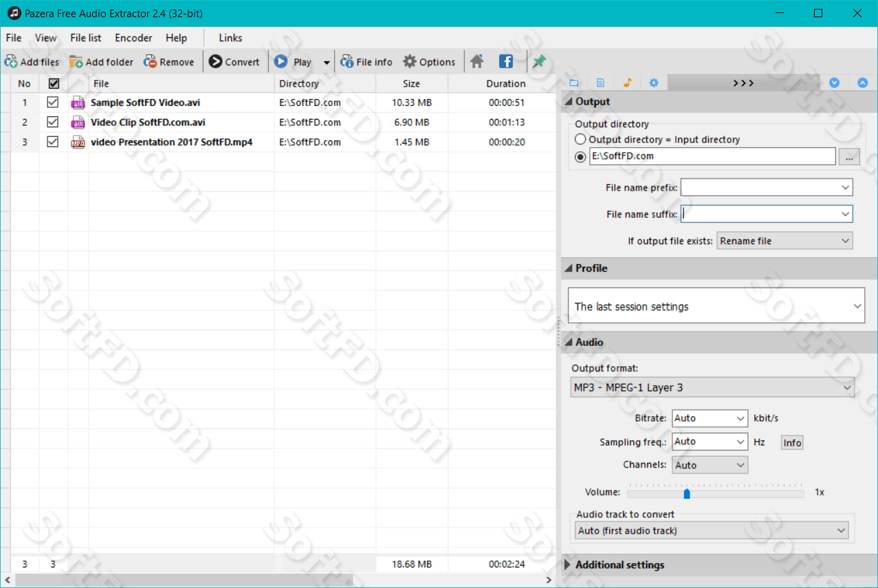Open the 'If output file exists' dropdown

pos(784,241)
